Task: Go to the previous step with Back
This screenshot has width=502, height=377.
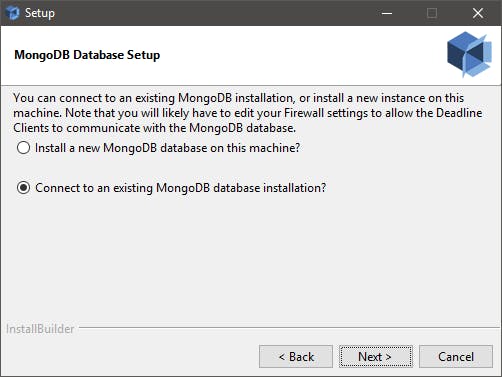Action: pyautogui.click(x=296, y=357)
